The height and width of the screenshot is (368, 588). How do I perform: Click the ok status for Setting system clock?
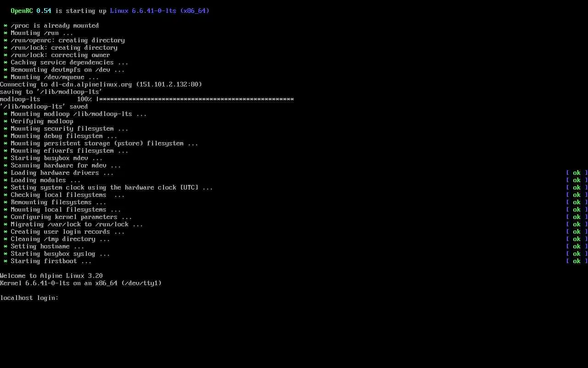tap(577, 187)
